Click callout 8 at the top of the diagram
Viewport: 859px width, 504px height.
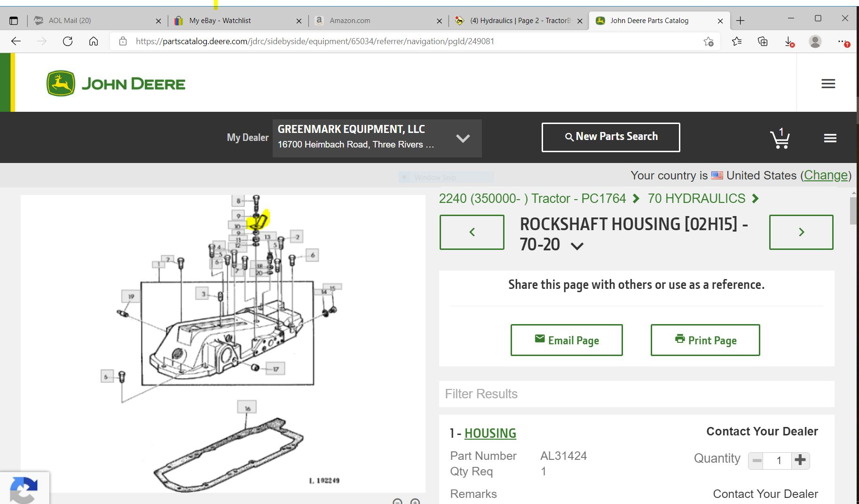[x=238, y=201]
